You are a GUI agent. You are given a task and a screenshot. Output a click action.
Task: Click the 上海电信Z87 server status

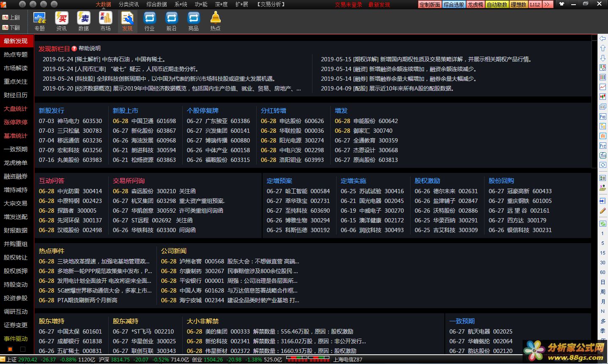(x=348, y=360)
